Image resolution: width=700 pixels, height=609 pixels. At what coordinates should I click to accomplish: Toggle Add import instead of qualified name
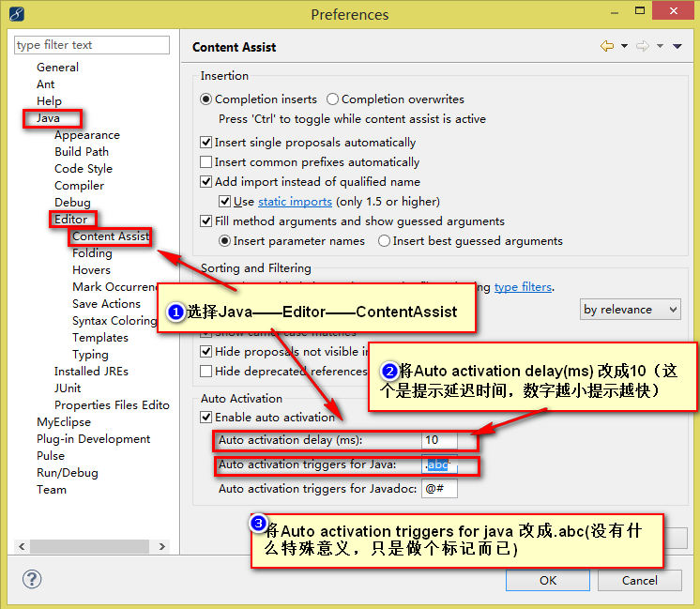[205, 182]
